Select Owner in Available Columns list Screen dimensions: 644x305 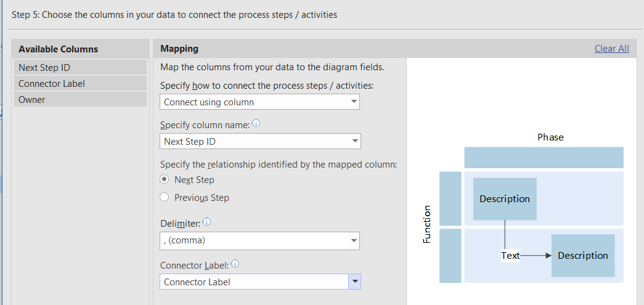tap(80, 99)
